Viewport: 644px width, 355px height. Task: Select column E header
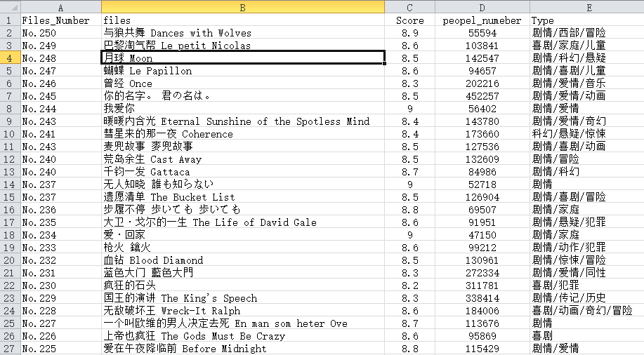coord(587,7)
